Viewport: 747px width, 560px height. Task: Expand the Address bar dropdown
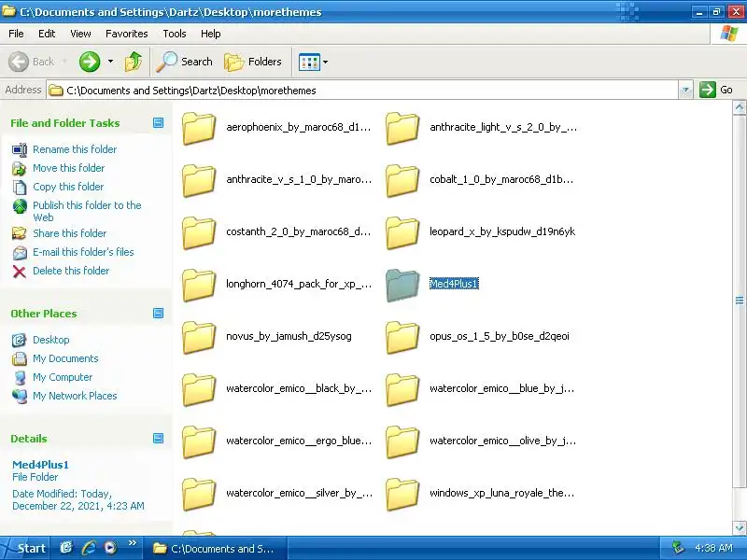tap(685, 90)
